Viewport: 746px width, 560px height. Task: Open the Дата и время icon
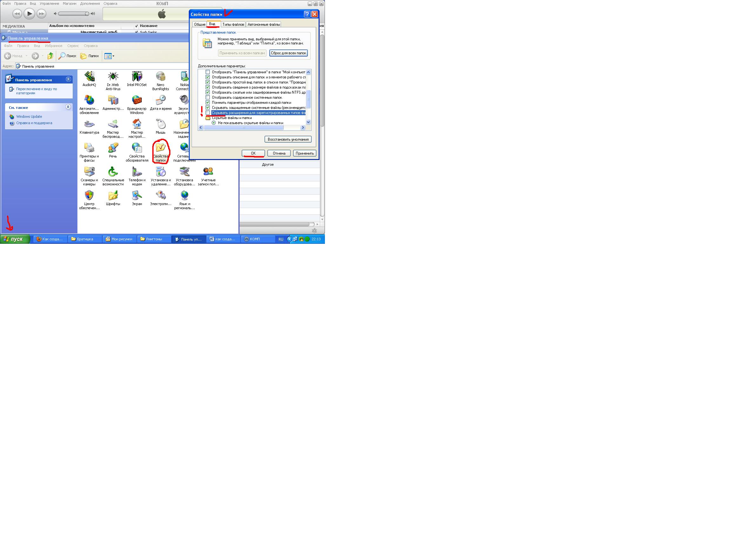(x=161, y=101)
